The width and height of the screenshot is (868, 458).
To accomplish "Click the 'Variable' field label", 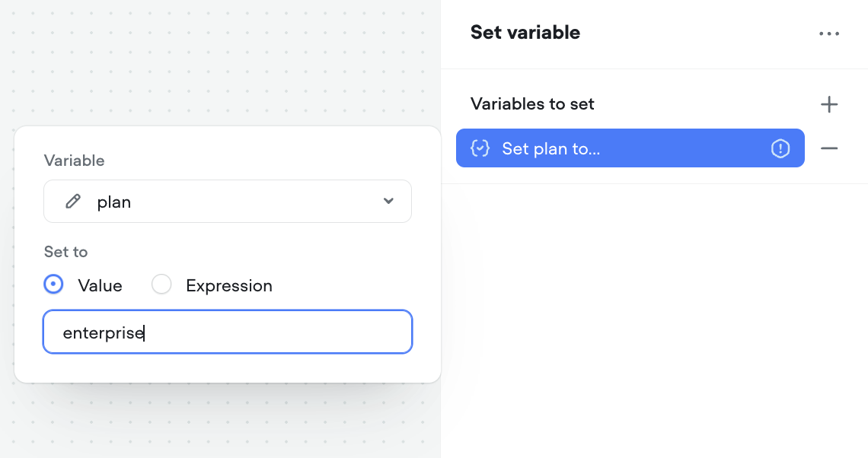I will click(74, 161).
